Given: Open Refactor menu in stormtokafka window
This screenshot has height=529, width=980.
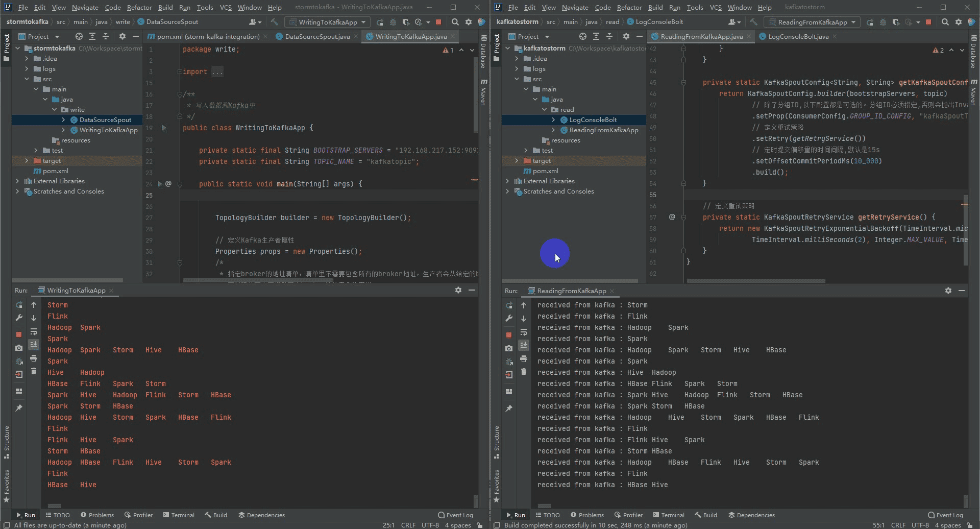Looking at the screenshot, I should coord(139,7).
